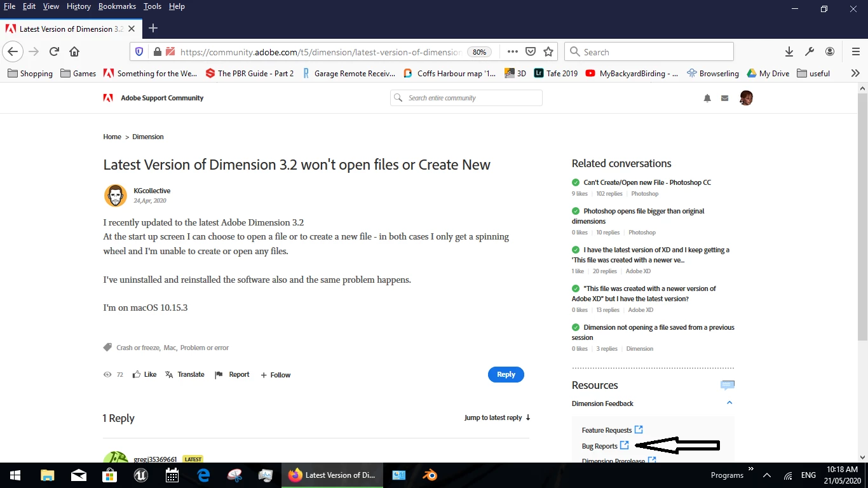Open the Shopping bookmarks folder
Screen dimensions: 868x488
pos(30,74)
